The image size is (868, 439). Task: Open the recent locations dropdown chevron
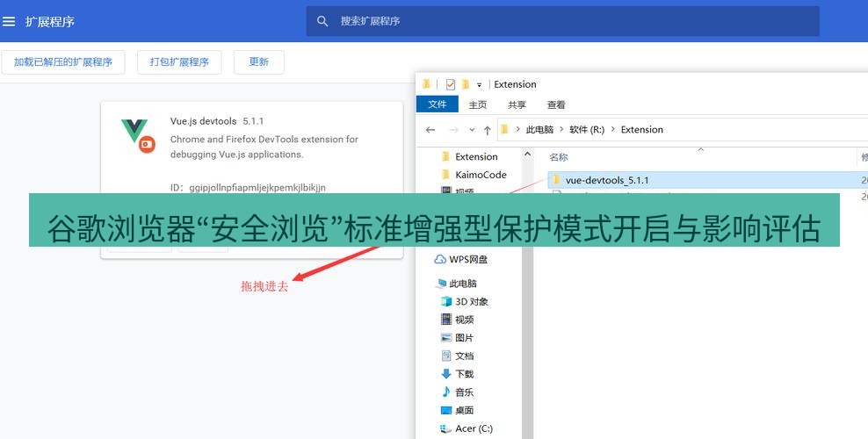pos(472,130)
